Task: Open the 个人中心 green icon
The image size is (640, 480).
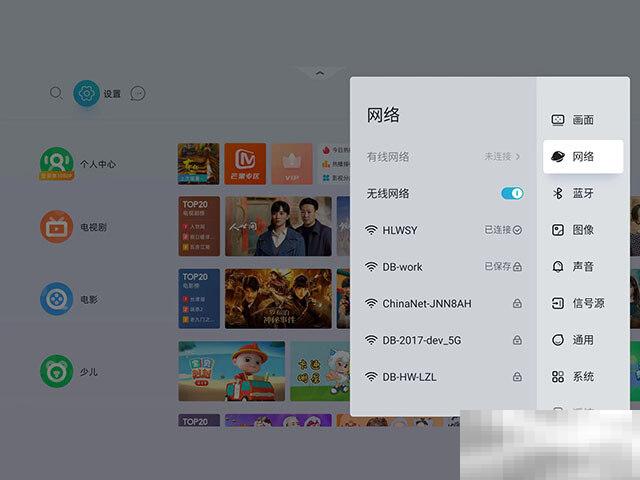Action: point(57,164)
